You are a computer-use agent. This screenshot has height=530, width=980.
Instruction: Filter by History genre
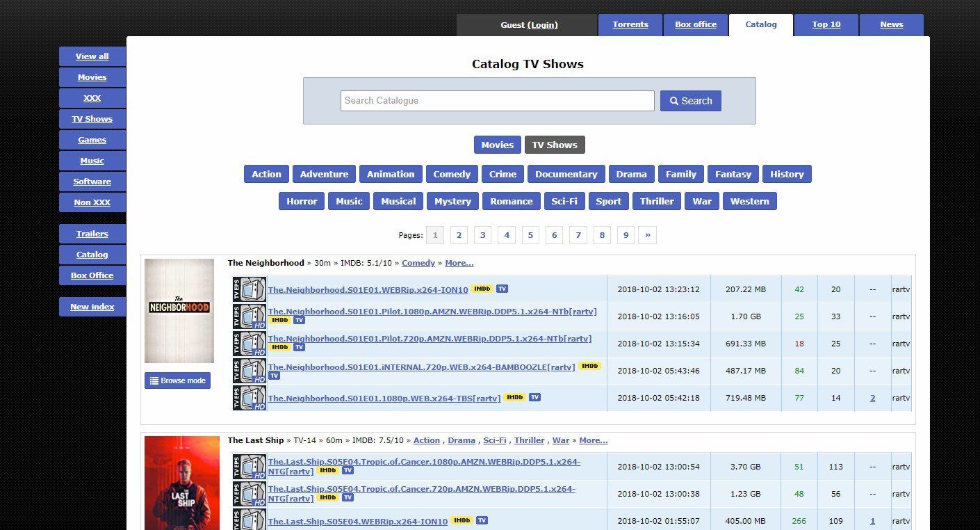pos(787,174)
